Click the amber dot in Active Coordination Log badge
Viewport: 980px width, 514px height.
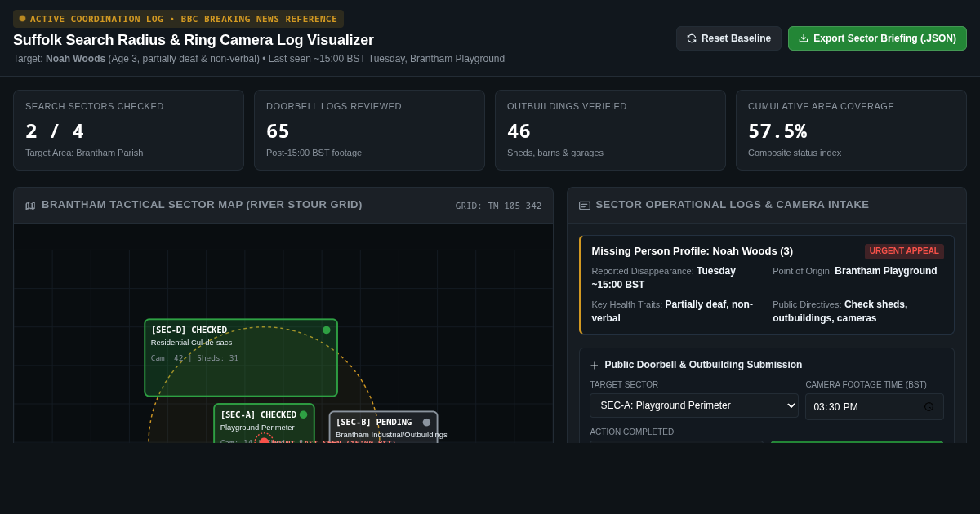[x=23, y=18]
